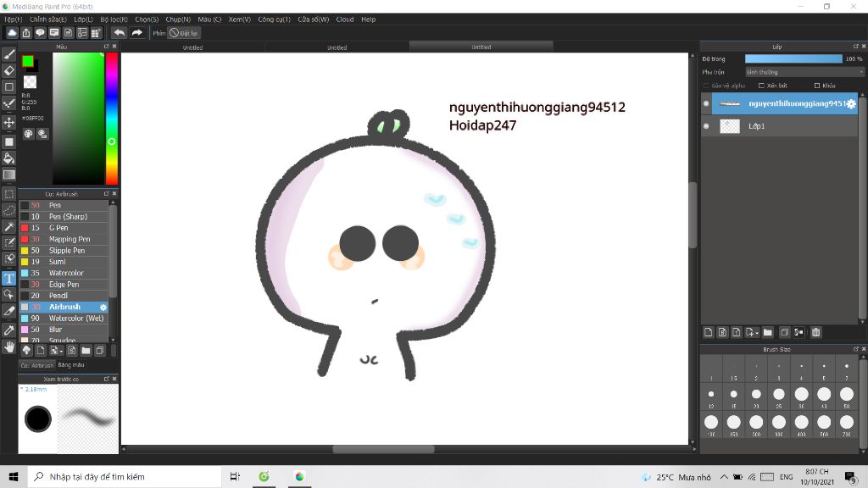Show hidden system tray icons chevron
Image resolution: width=868 pixels, height=488 pixels.
point(724,476)
